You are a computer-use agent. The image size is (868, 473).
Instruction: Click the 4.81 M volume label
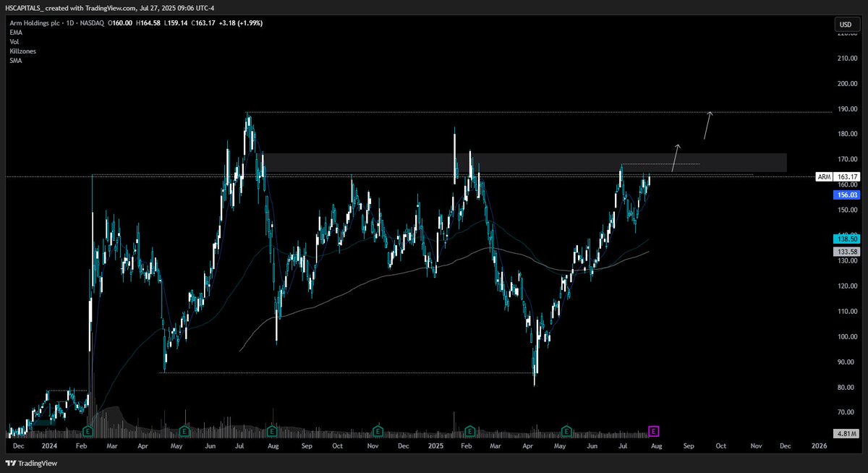846,433
